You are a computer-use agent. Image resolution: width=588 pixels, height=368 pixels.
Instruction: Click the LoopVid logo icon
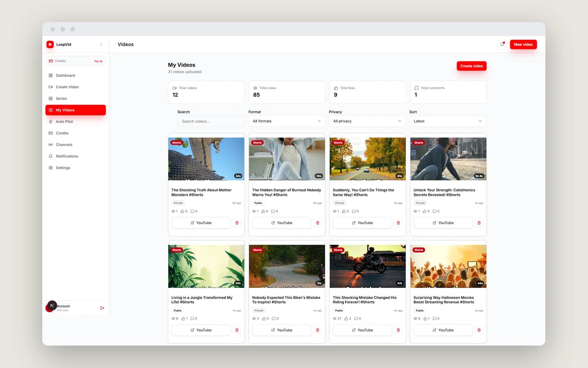[x=50, y=45]
